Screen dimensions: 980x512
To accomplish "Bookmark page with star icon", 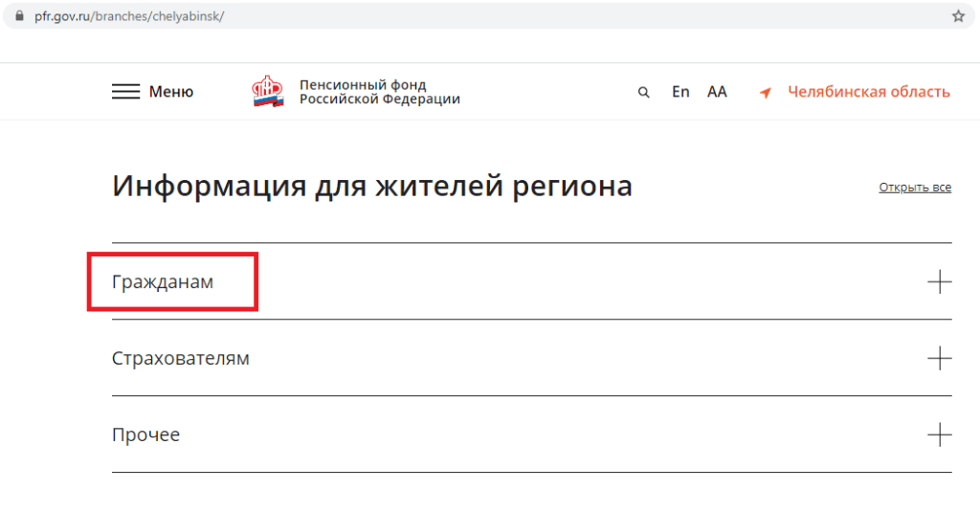I will click(x=958, y=16).
